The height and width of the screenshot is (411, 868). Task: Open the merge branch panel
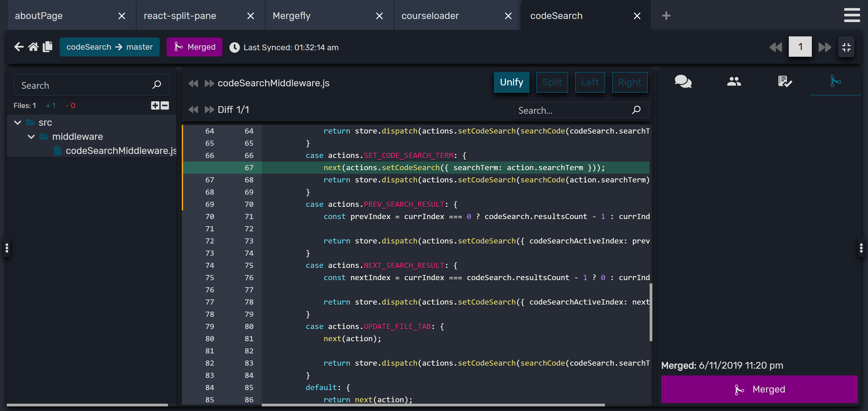pyautogui.click(x=836, y=81)
